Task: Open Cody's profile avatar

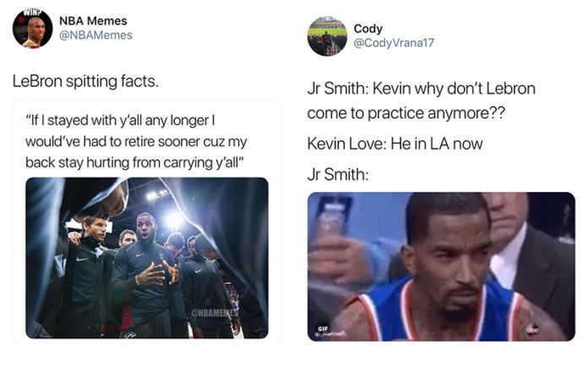Action: pyautogui.click(x=328, y=36)
